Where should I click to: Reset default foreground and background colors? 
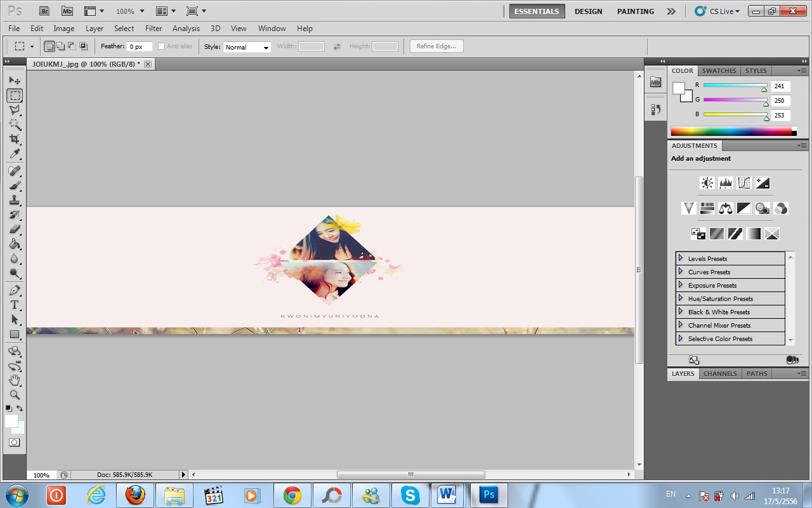pos(9,408)
